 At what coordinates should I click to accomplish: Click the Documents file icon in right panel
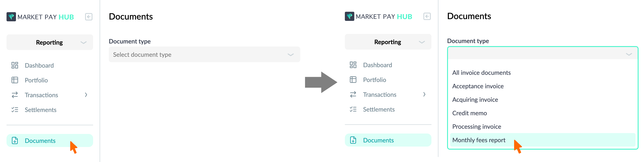click(x=353, y=140)
